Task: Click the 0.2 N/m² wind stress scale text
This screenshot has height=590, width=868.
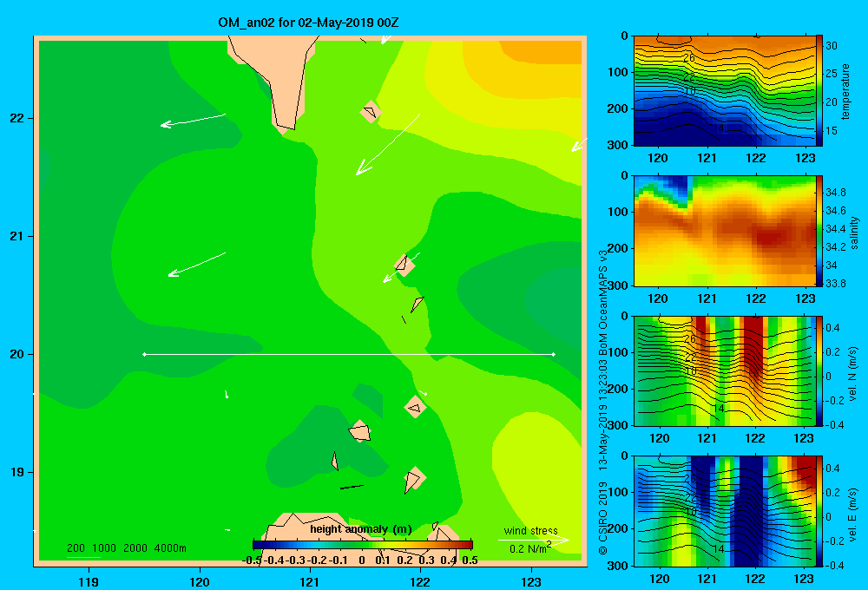Action: click(529, 548)
